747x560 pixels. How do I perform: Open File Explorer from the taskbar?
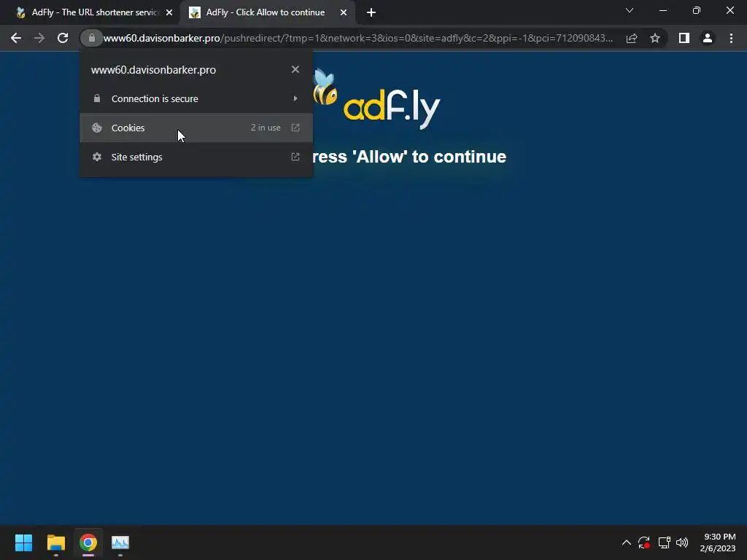pos(55,542)
